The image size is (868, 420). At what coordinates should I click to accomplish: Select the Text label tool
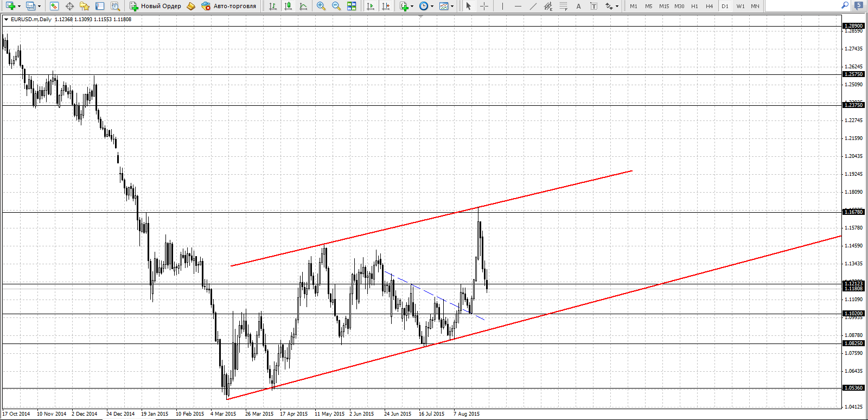[x=593, y=6]
